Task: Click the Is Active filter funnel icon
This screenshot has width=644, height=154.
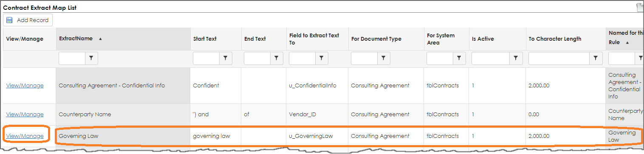Action: (x=516, y=59)
